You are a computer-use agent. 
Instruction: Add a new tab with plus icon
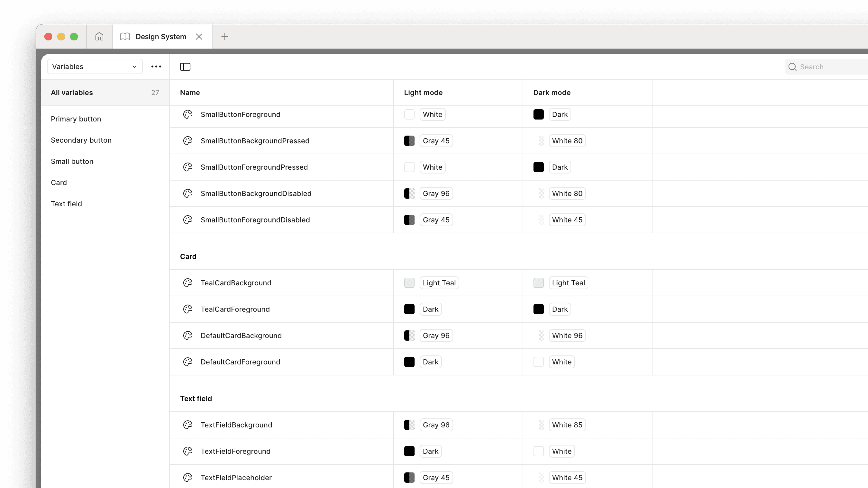coord(225,36)
